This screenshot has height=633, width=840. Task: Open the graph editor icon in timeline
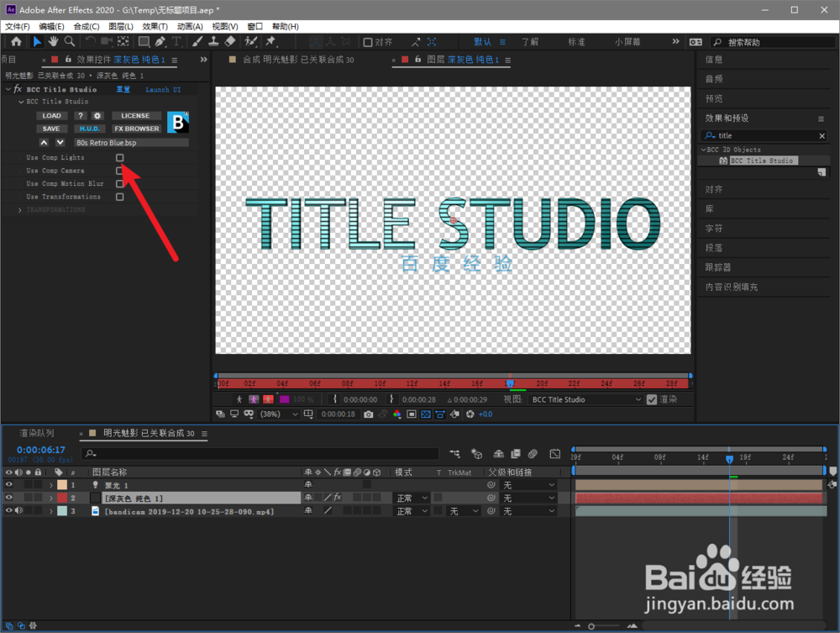[555, 454]
